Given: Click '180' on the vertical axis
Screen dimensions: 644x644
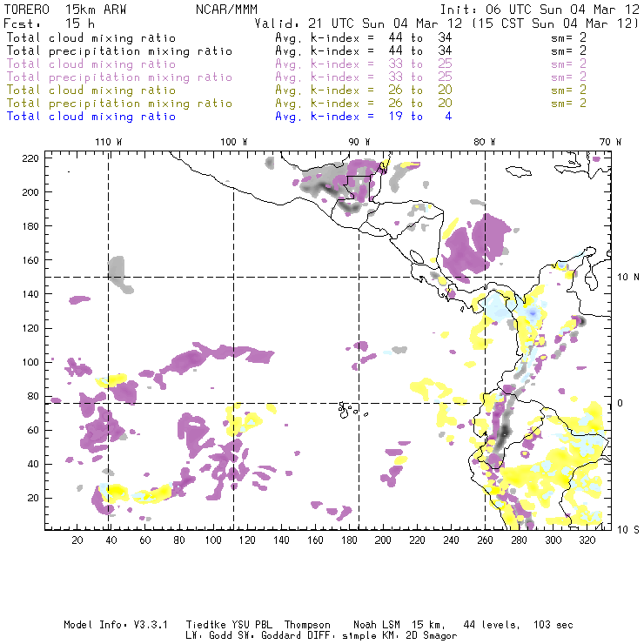Looking at the screenshot, I should pyautogui.click(x=30, y=226).
